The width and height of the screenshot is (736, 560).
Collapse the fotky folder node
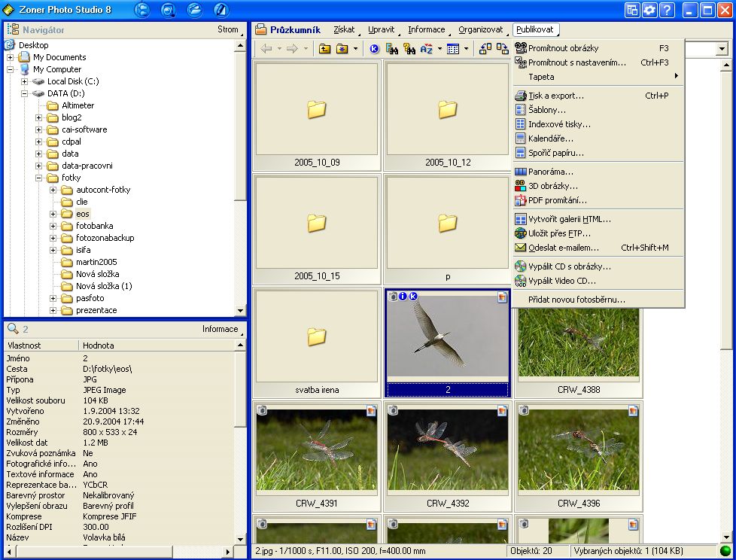pos(39,178)
